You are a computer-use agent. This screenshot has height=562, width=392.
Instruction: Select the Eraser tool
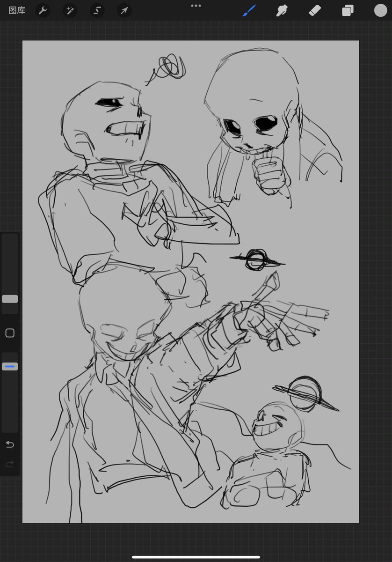(315, 10)
